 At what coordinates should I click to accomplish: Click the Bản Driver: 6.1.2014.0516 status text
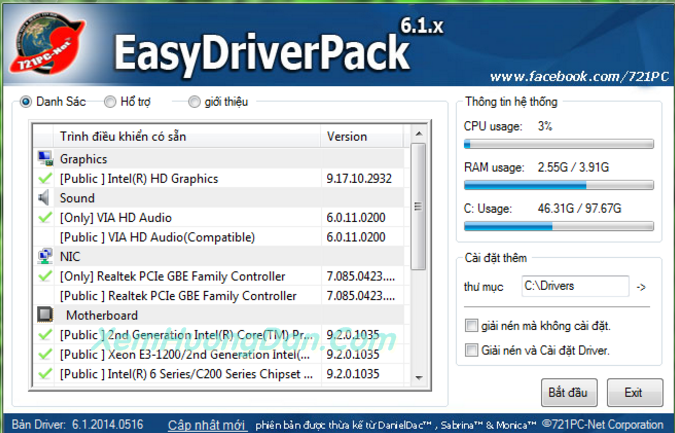coord(77,425)
